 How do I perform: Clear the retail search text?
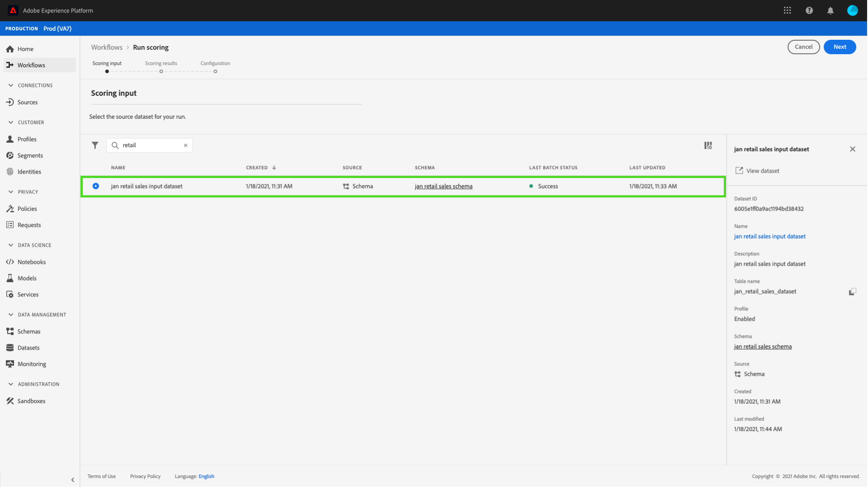tap(185, 145)
